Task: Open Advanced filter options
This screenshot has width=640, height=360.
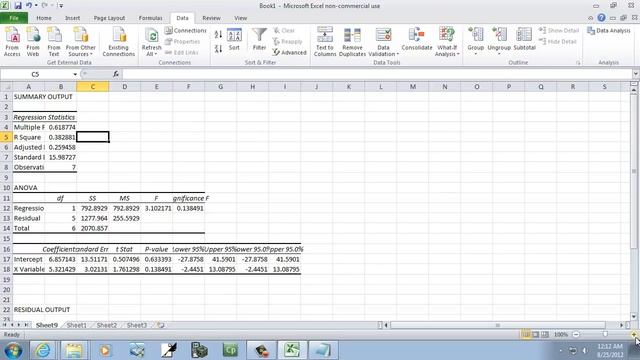Action: (x=289, y=53)
